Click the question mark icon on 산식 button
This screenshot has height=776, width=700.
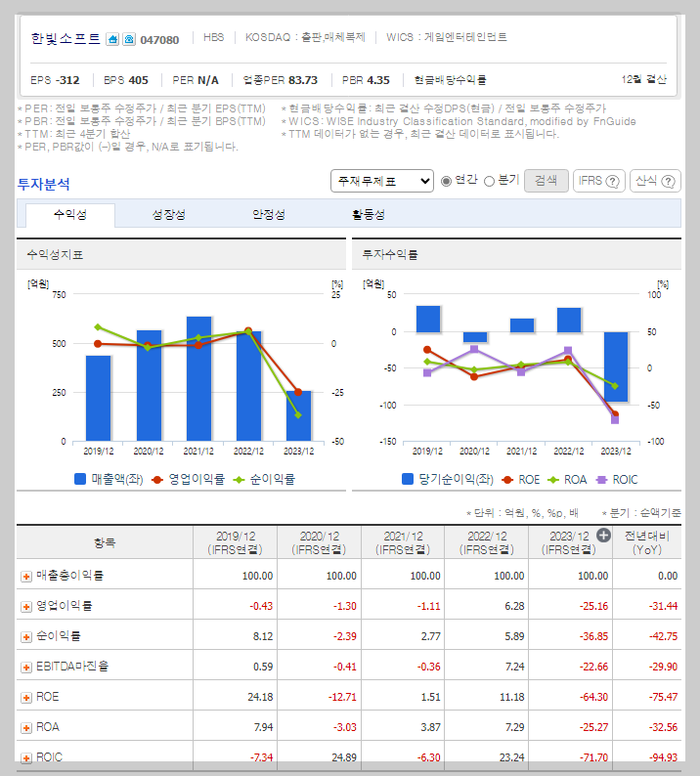pyautogui.click(x=669, y=182)
